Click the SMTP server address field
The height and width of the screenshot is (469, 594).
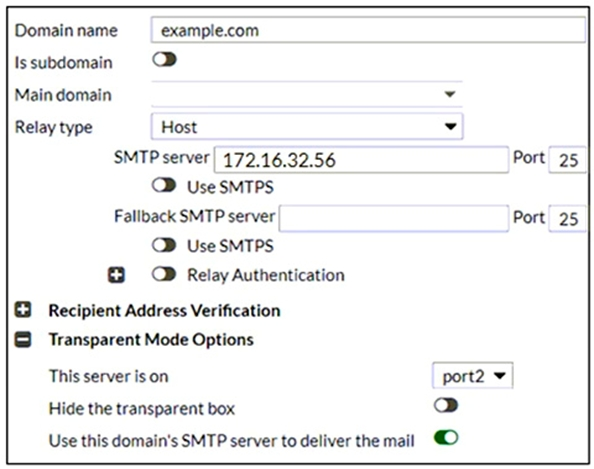(361, 160)
